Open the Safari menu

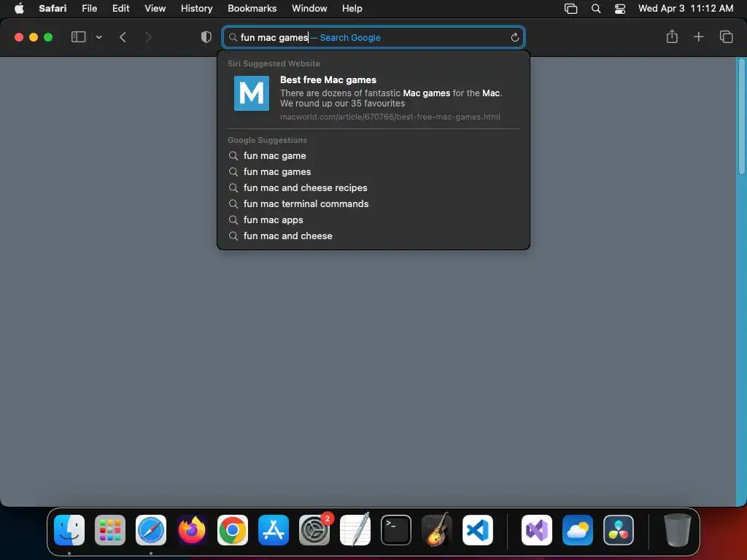(53, 8)
